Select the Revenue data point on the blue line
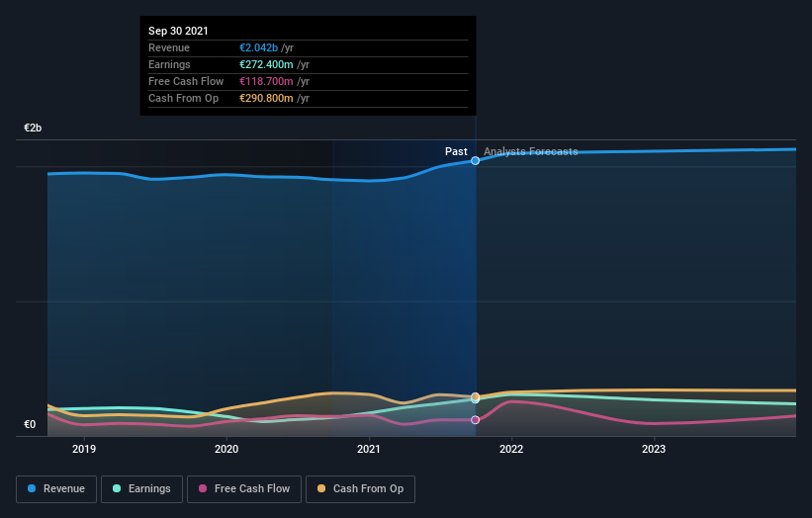 click(476, 161)
